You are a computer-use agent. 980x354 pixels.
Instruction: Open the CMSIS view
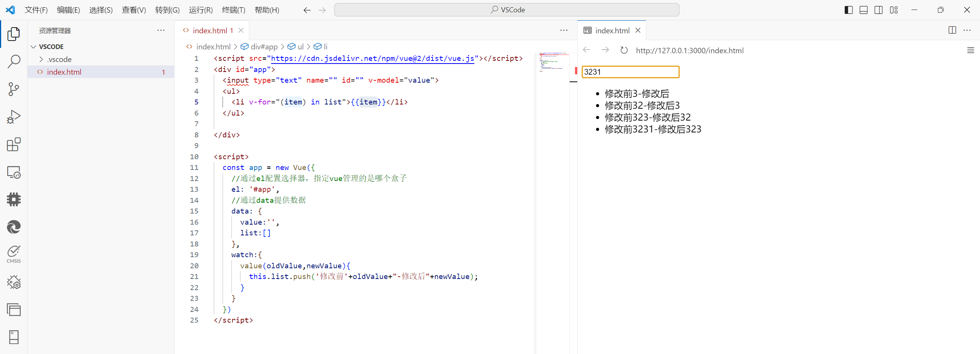[14, 254]
